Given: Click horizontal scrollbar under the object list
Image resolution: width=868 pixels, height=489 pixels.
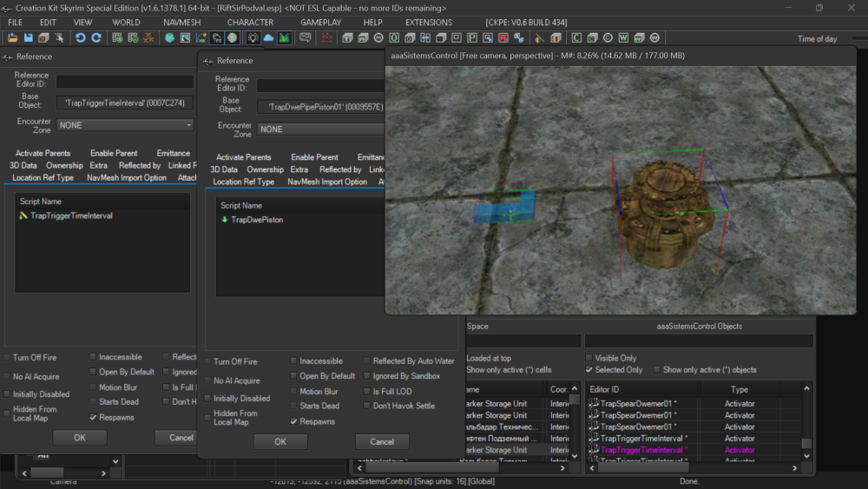Looking at the screenshot, I should click(694, 468).
